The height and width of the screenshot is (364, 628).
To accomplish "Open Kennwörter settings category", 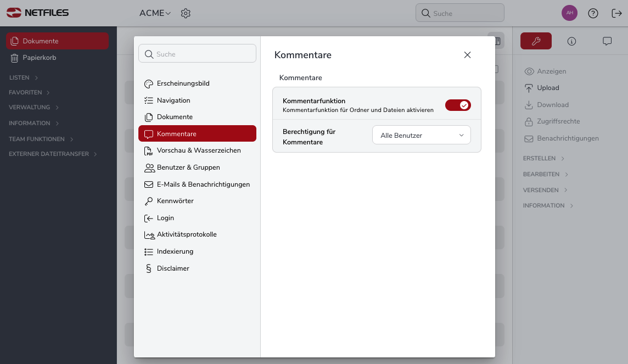I will click(x=197, y=201).
